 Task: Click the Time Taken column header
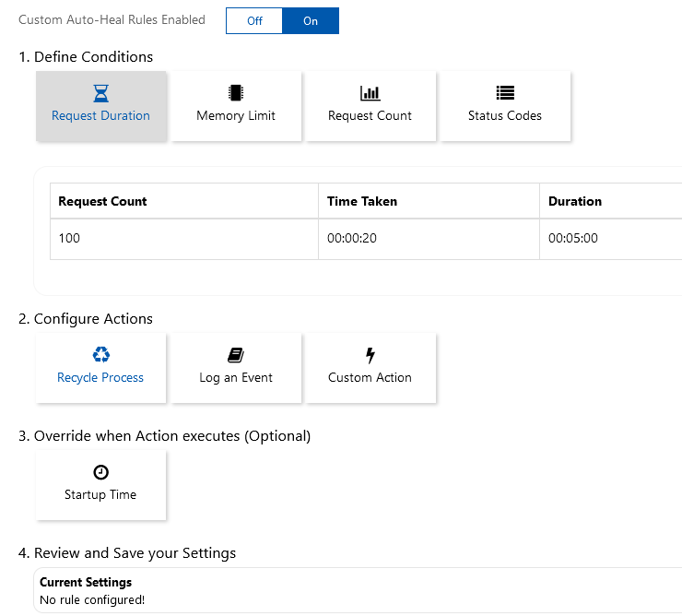pyautogui.click(x=362, y=201)
